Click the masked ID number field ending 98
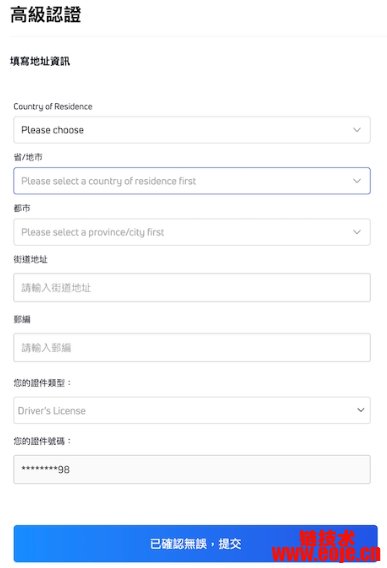Viewport: 387px width, 568px height. [x=192, y=469]
